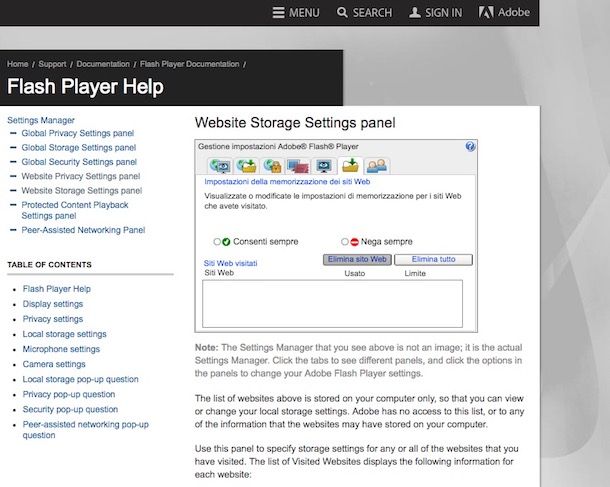Viewport: 610px width, 487px height.
Task: Open Peer-assisted networking pop-up question link
Action: tap(86, 430)
